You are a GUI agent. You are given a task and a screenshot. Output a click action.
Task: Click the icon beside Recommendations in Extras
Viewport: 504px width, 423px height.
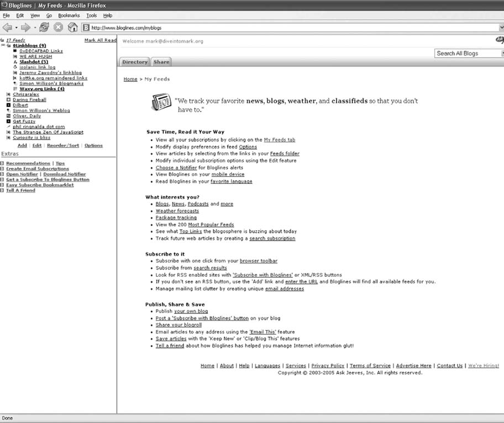point(2,163)
